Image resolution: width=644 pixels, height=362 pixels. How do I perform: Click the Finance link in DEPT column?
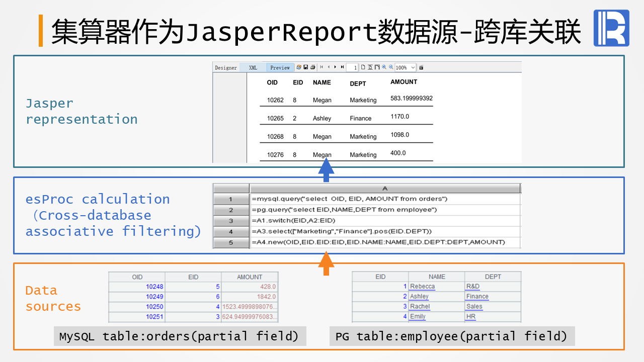(x=477, y=297)
